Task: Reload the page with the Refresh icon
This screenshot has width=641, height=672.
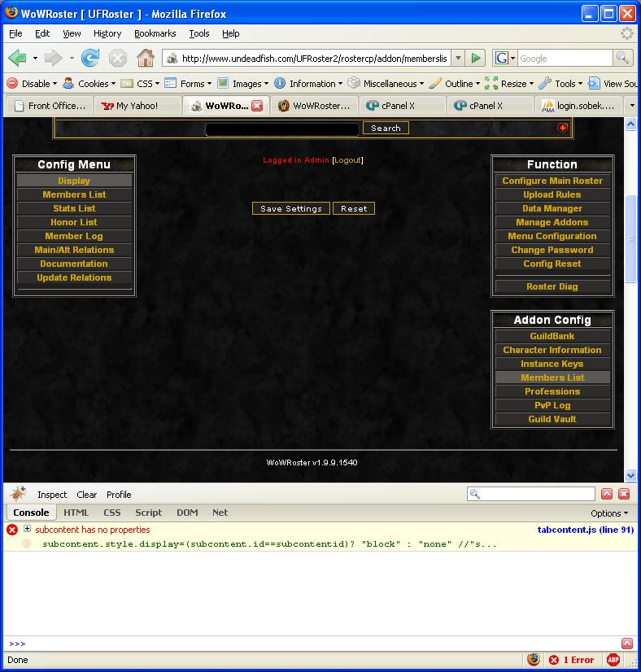Action: tap(90, 58)
